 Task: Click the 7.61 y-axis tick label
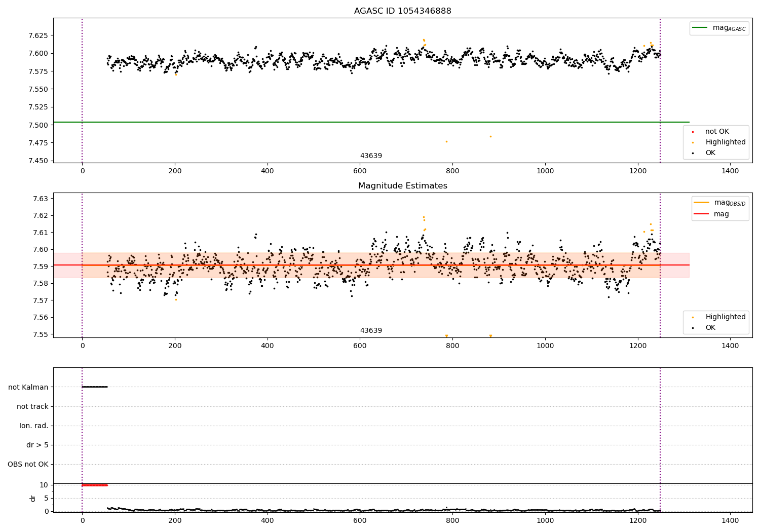tap(41, 233)
